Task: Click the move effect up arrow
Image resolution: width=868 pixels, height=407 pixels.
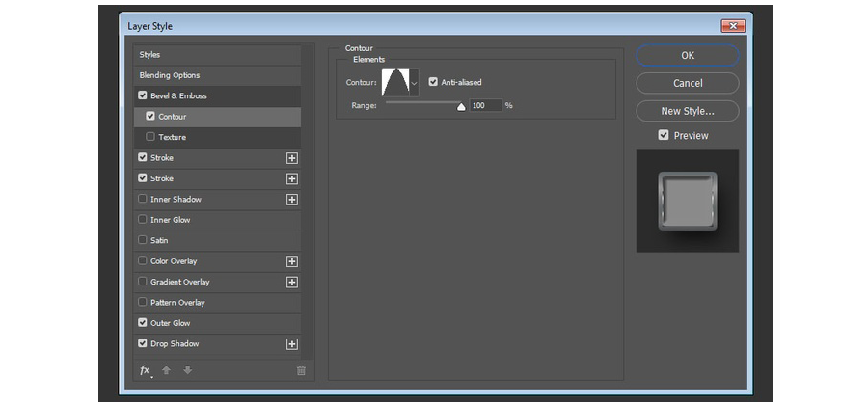Action: [x=166, y=370]
